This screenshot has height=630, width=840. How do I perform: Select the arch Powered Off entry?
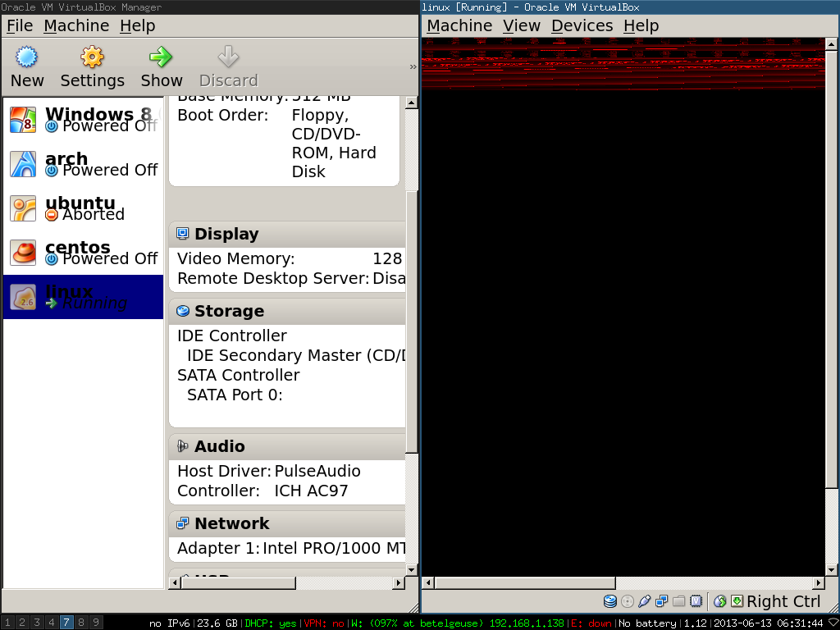83,164
